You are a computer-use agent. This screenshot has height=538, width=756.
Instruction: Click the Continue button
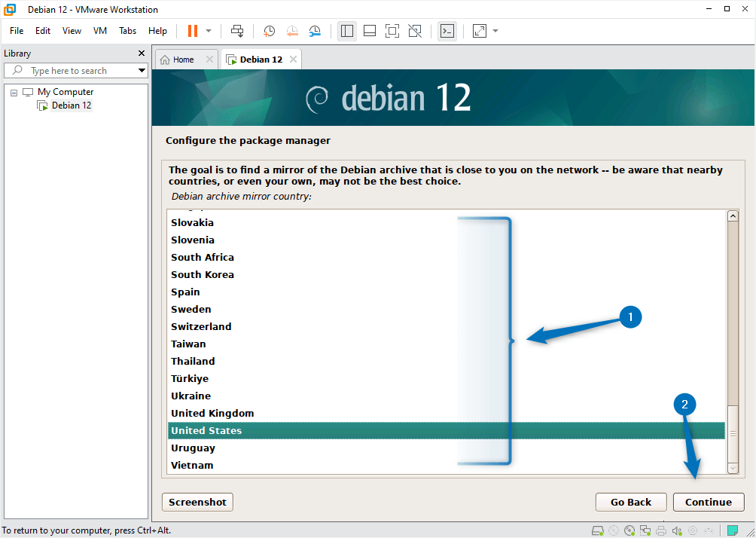click(x=708, y=502)
